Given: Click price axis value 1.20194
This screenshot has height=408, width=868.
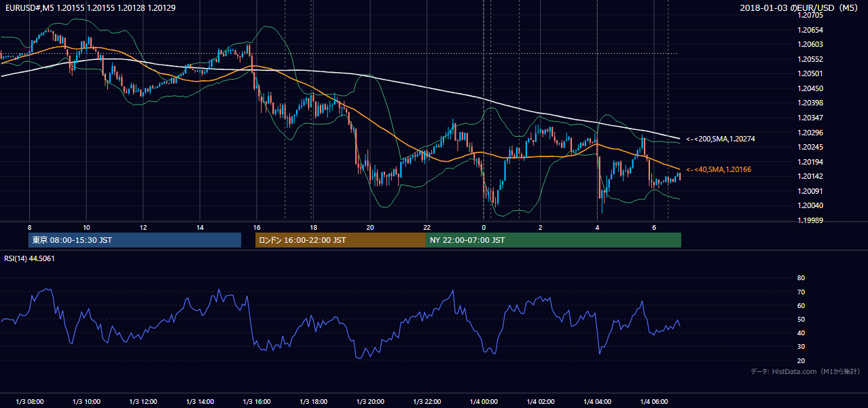Looking at the screenshot, I should [811, 162].
